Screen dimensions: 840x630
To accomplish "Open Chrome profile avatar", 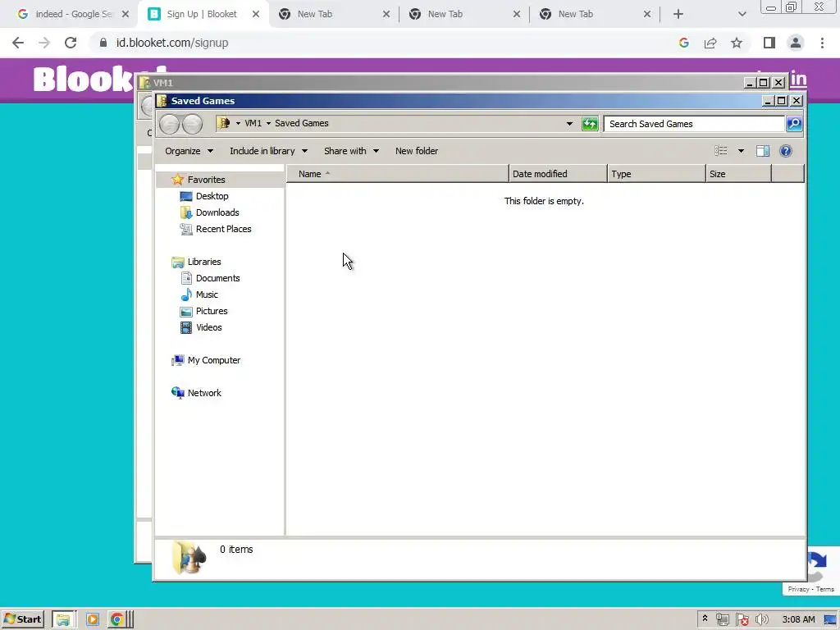I will [x=796, y=43].
